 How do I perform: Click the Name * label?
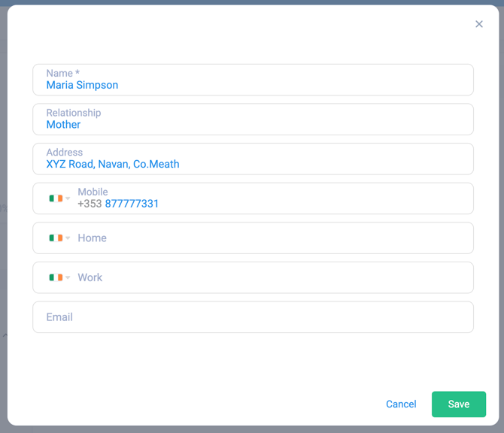(63, 73)
